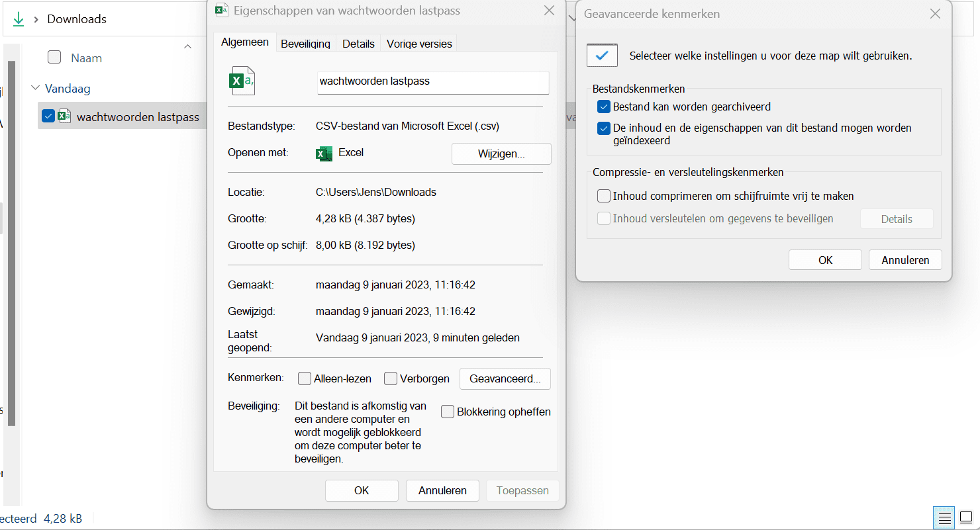Image resolution: width=980 pixels, height=530 pixels.
Task: Enable the Verborgen checkbox
Action: tap(391, 378)
